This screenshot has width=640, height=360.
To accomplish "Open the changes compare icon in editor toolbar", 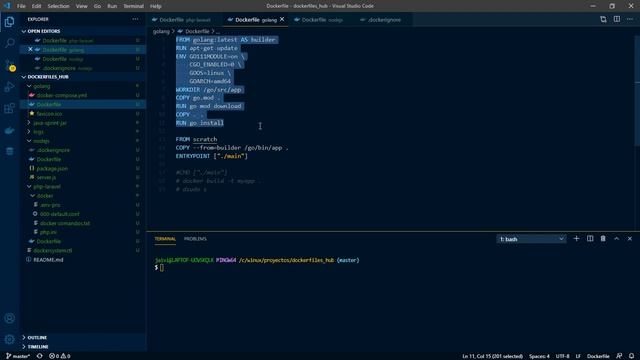I will (x=603, y=19).
